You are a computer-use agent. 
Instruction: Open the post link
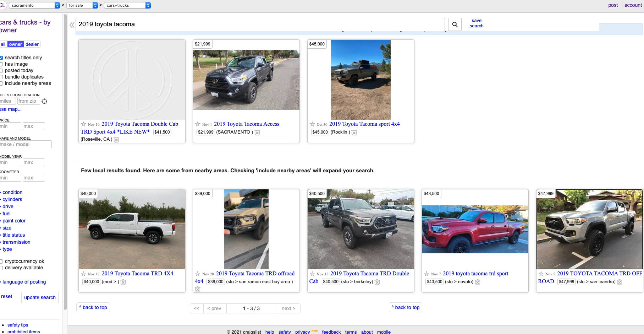pyautogui.click(x=613, y=5)
